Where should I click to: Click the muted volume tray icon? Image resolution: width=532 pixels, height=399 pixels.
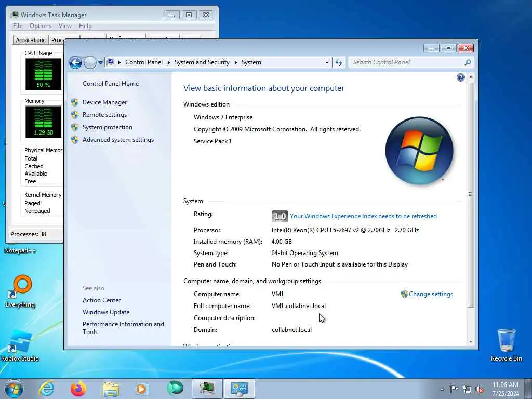point(480,389)
